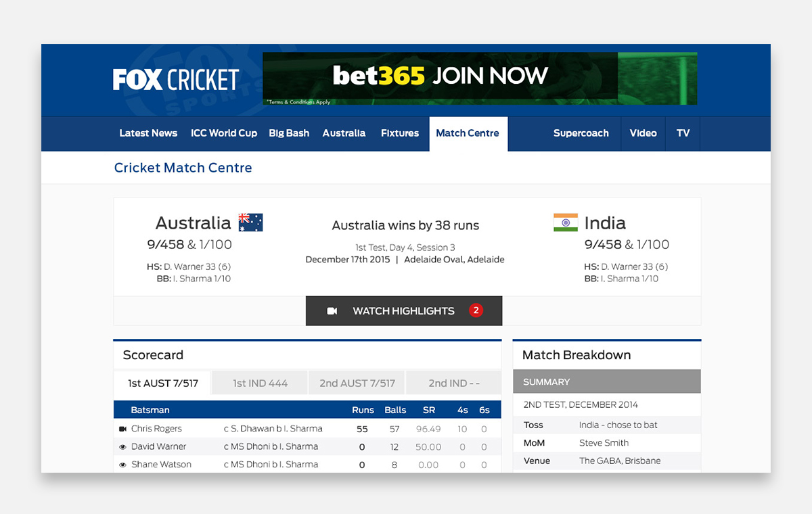Click Shane Watson's name in scorecard

click(161, 465)
